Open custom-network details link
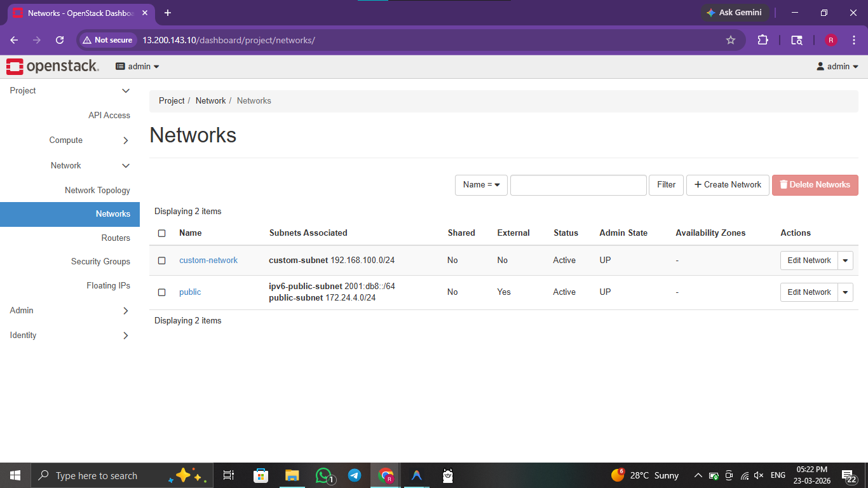Image resolution: width=868 pixels, height=488 pixels. (208, 261)
